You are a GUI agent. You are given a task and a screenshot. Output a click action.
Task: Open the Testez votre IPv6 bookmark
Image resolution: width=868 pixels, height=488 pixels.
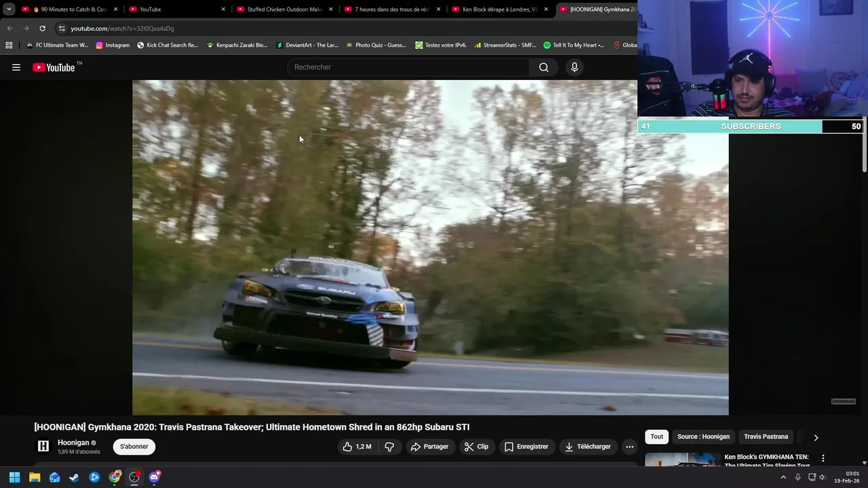pos(441,45)
